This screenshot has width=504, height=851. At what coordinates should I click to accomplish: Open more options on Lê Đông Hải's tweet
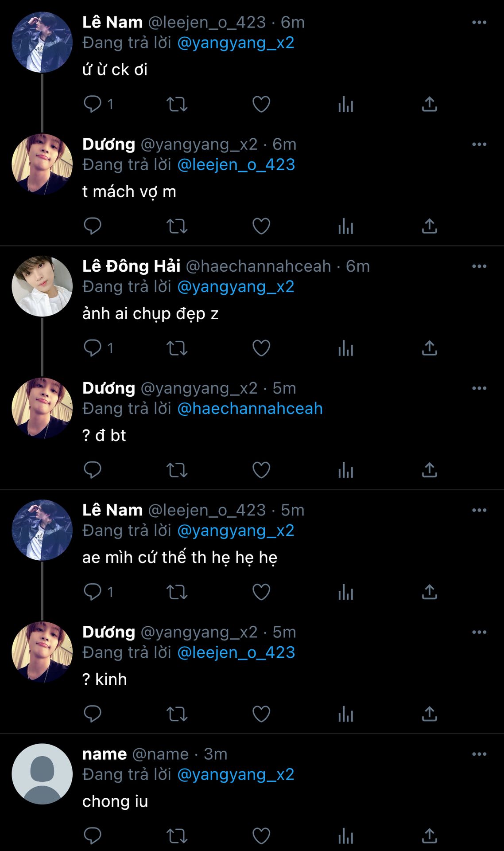pyautogui.click(x=479, y=266)
